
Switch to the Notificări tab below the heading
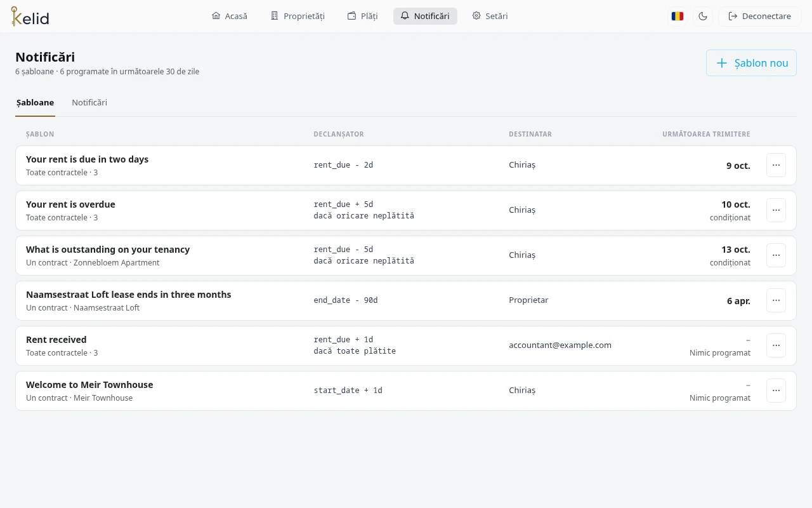click(x=89, y=102)
